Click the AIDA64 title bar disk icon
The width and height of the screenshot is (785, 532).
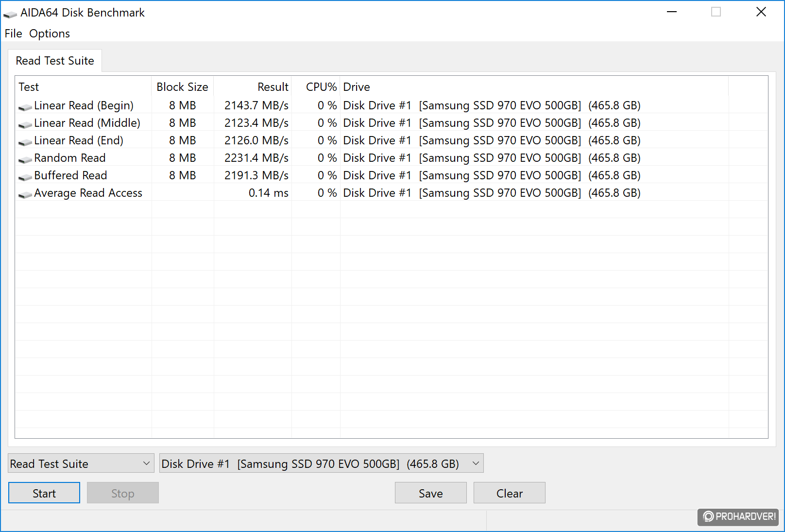point(10,14)
